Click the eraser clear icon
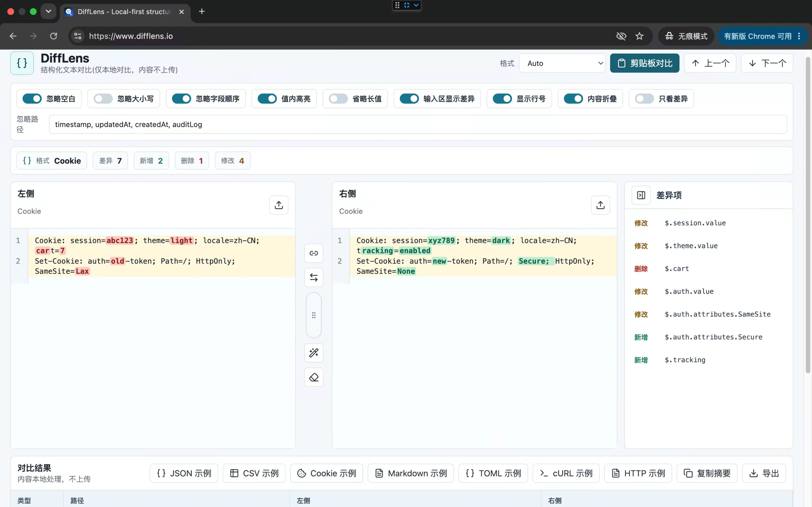Image resolution: width=812 pixels, height=507 pixels. 314,377
